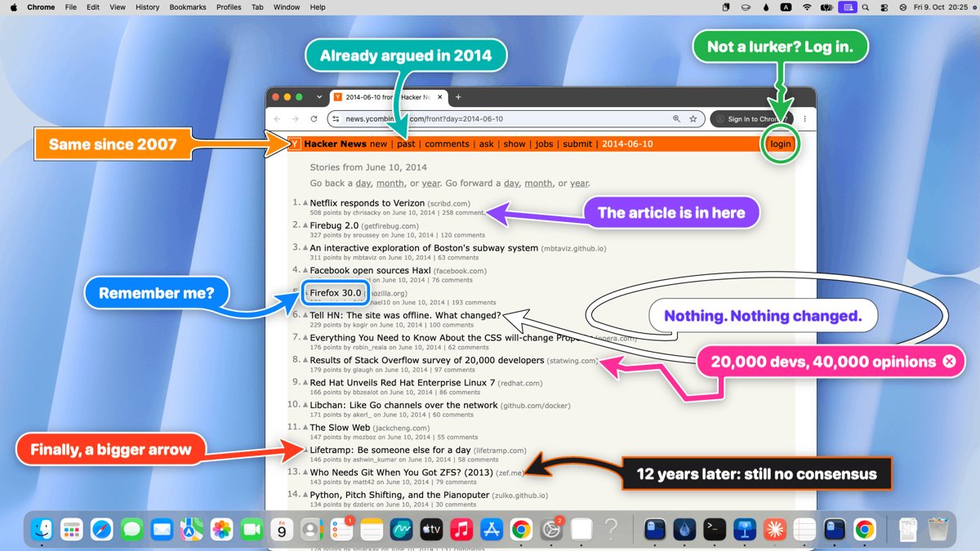Upvote Boston's subway system story
Viewport: 980px width, 551px height.
(306, 248)
